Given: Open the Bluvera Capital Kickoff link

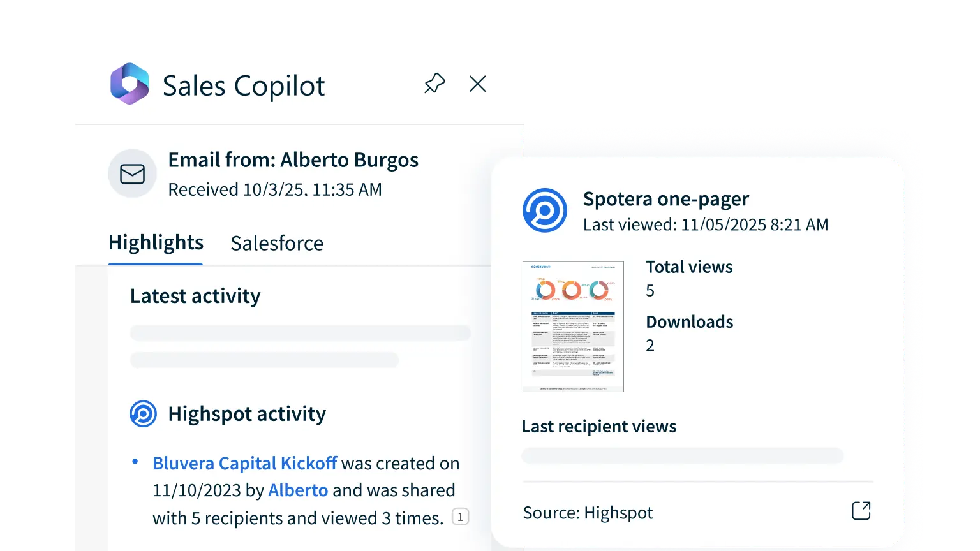Looking at the screenshot, I should 244,463.
